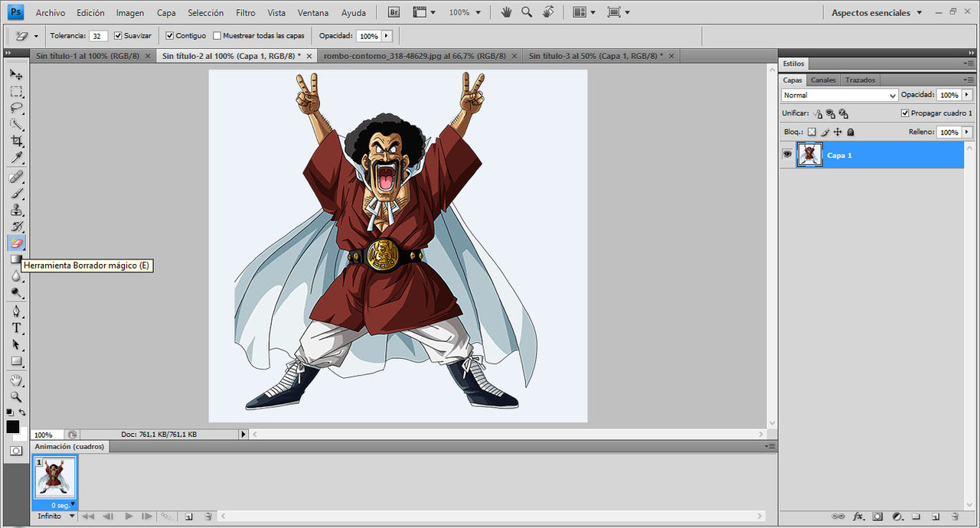Select the Capa 1 layer thumbnail
This screenshot has height=528, width=980.
pyautogui.click(x=810, y=155)
